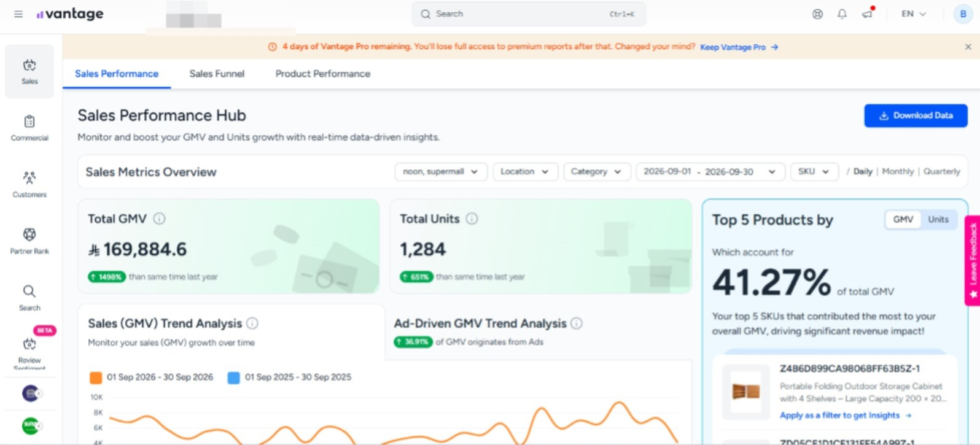
Task: Open the Category dropdown
Action: [596, 172]
